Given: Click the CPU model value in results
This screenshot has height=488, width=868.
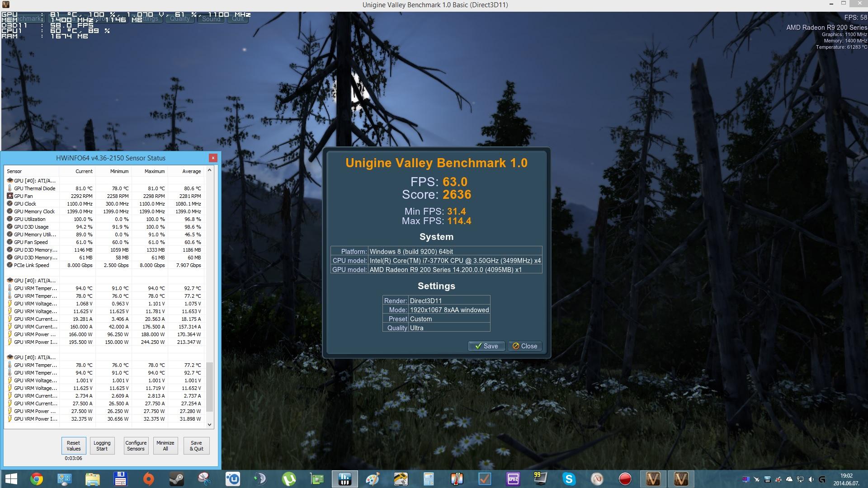Looking at the screenshot, I should (455, 260).
